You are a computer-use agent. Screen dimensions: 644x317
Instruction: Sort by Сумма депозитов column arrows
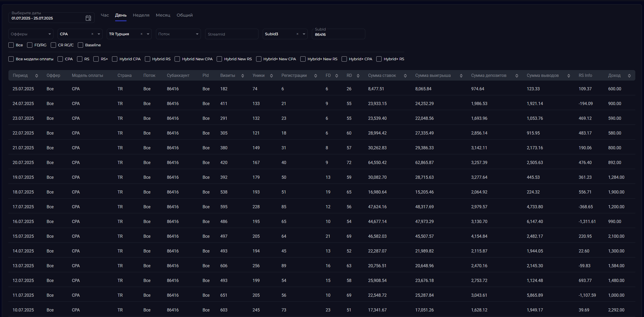coord(517,76)
